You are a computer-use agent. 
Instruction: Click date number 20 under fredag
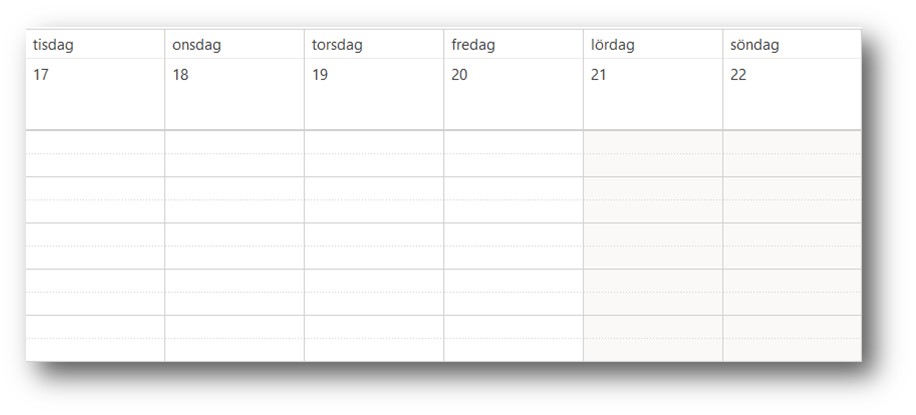pyautogui.click(x=459, y=75)
